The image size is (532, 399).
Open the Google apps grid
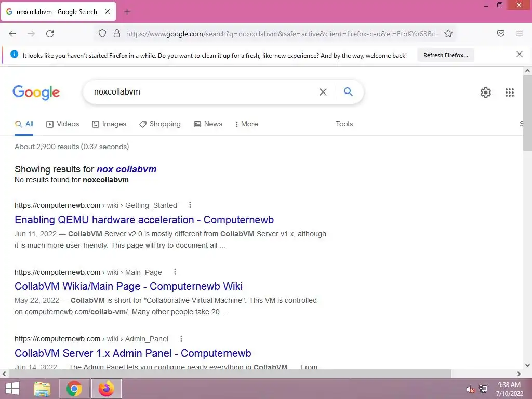tap(509, 92)
